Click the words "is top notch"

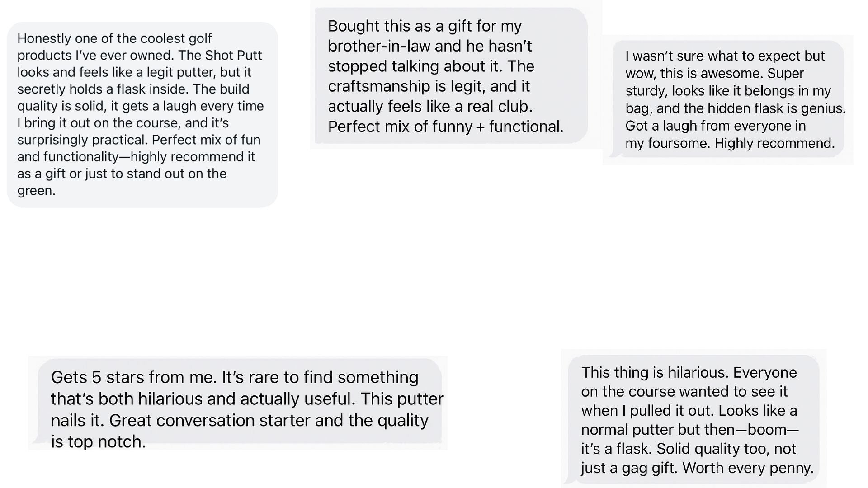pyautogui.click(x=98, y=441)
